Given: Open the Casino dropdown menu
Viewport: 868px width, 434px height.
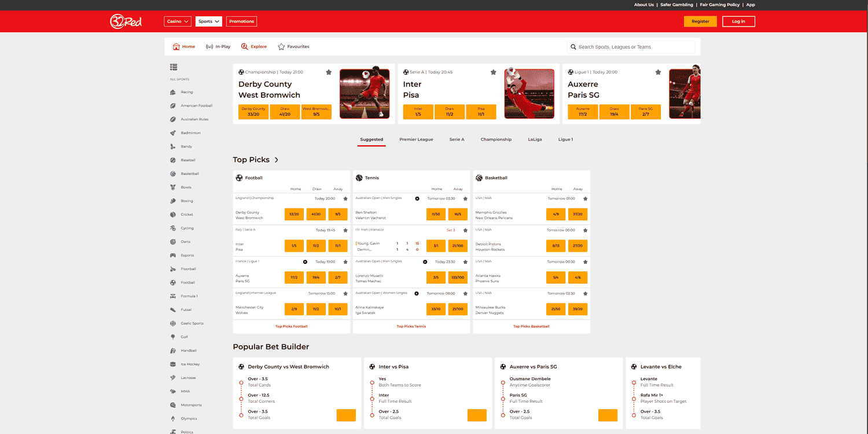Looking at the screenshot, I should [x=177, y=21].
